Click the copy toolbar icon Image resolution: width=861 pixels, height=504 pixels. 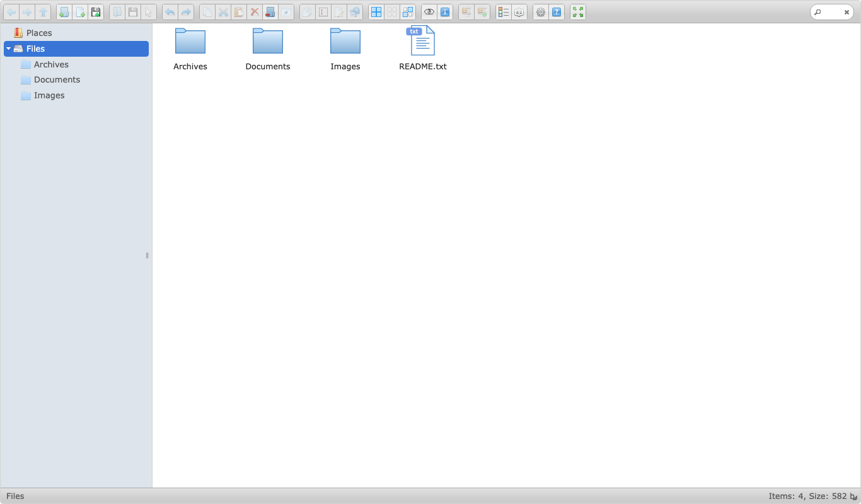pyautogui.click(x=207, y=12)
